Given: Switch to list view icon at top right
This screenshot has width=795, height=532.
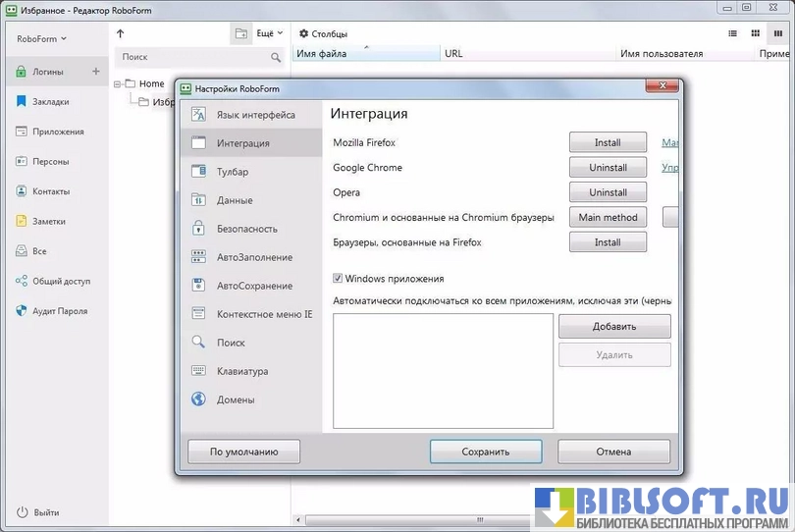Looking at the screenshot, I should [732, 33].
